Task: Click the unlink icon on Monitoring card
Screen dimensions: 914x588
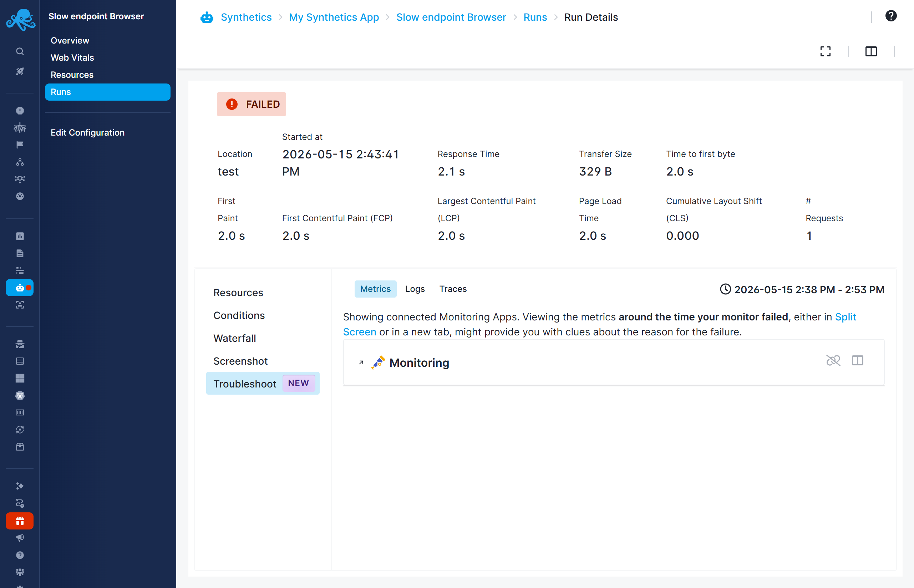Action: [833, 360]
